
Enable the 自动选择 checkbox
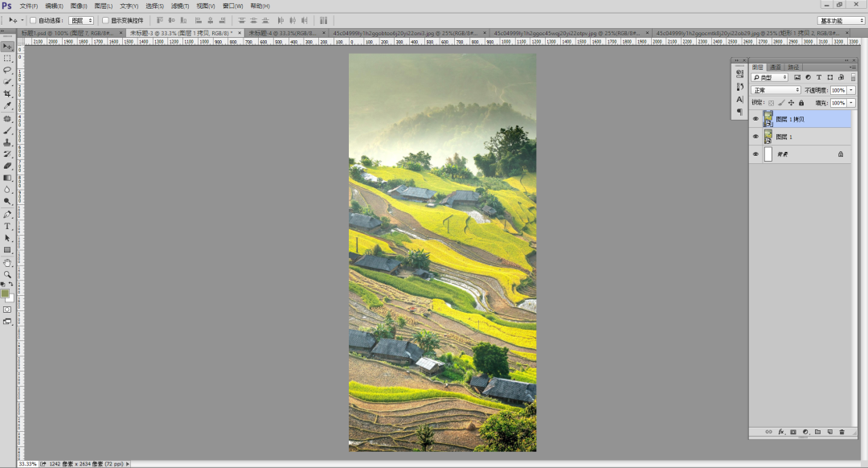(33, 20)
